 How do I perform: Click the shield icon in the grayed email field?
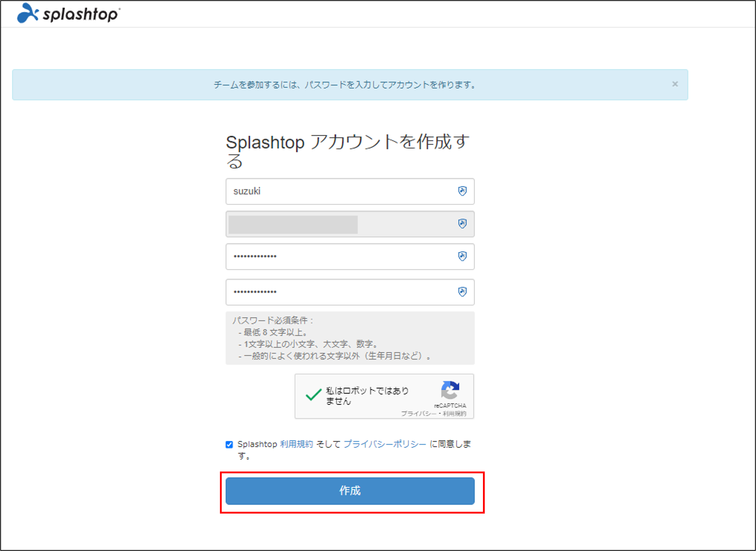pyautogui.click(x=462, y=224)
